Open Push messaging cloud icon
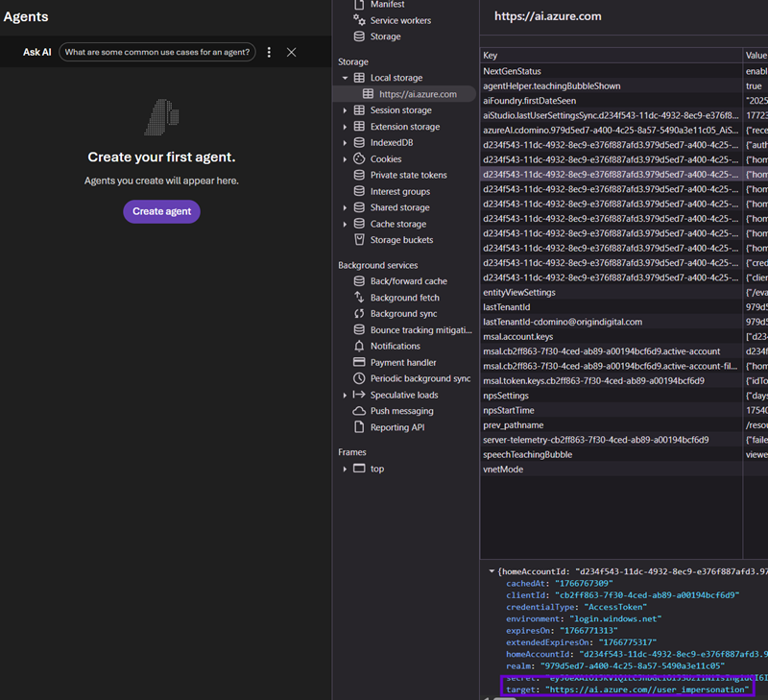This screenshot has width=768, height=700. pyautogui.click(x=359, y=411)
